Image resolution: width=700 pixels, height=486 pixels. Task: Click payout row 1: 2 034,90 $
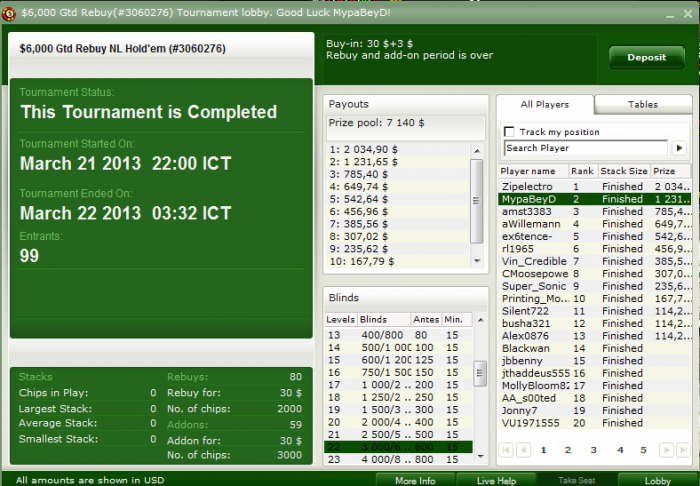[x=398, y=150]
